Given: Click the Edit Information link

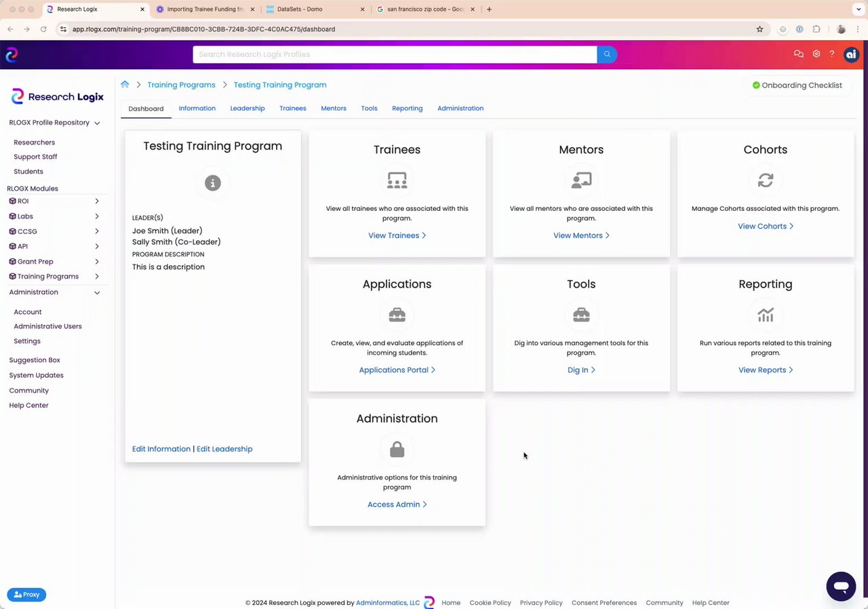Looking at the screenshot, I should [161, 449].
